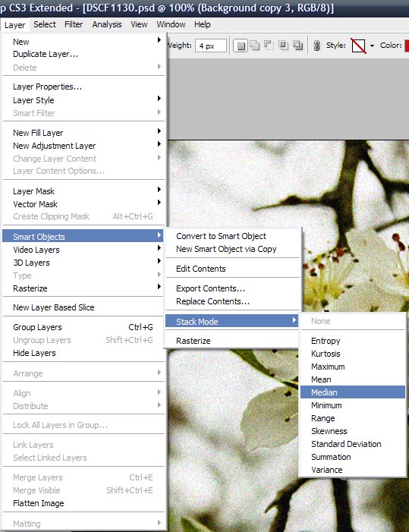The image size is (409, 532).
Task: Select Range stack mode
Action: tap(353, 418)
